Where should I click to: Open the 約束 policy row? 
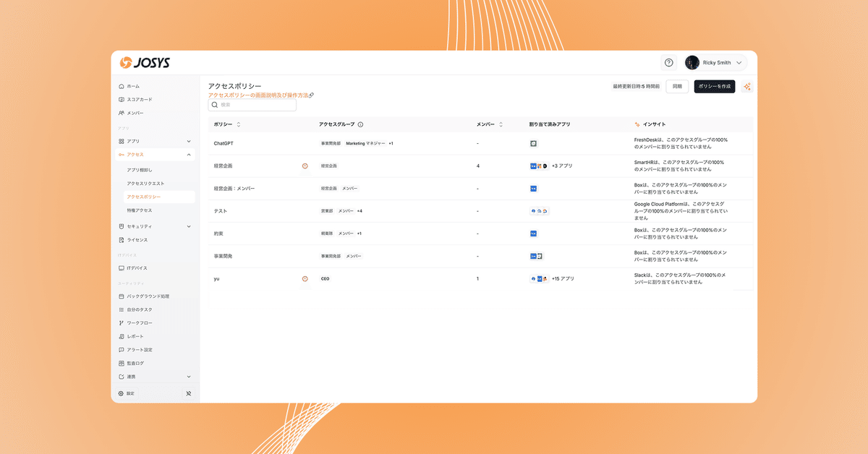tap(480, 234)
